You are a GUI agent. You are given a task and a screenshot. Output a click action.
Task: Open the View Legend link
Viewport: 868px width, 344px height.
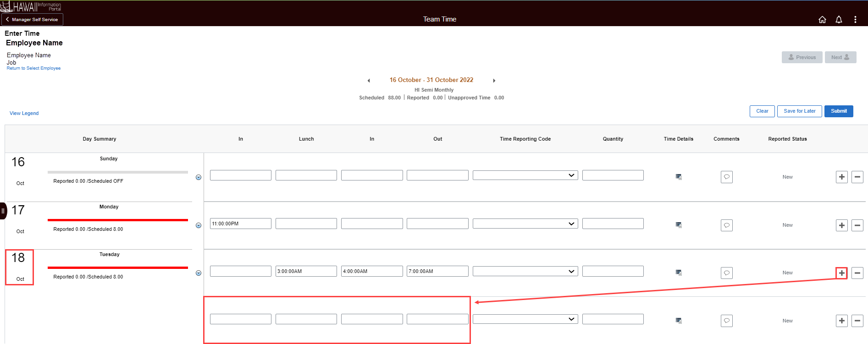pyautogui.click(x=24, y=113)
